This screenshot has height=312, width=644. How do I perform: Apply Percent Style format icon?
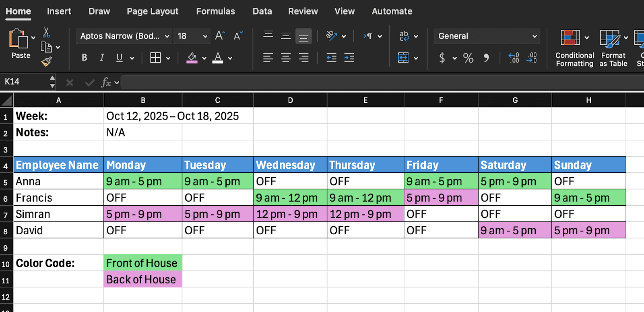click(x=468, y=58)
